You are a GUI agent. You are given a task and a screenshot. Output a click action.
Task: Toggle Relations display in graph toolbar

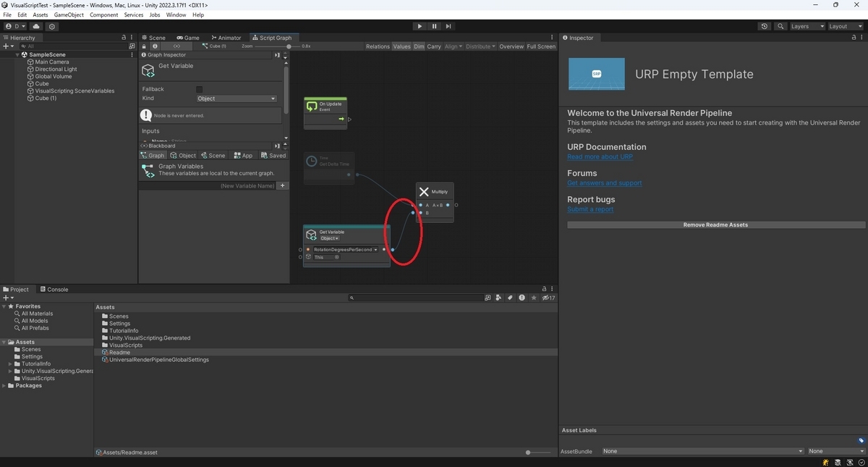pos(378,46)
